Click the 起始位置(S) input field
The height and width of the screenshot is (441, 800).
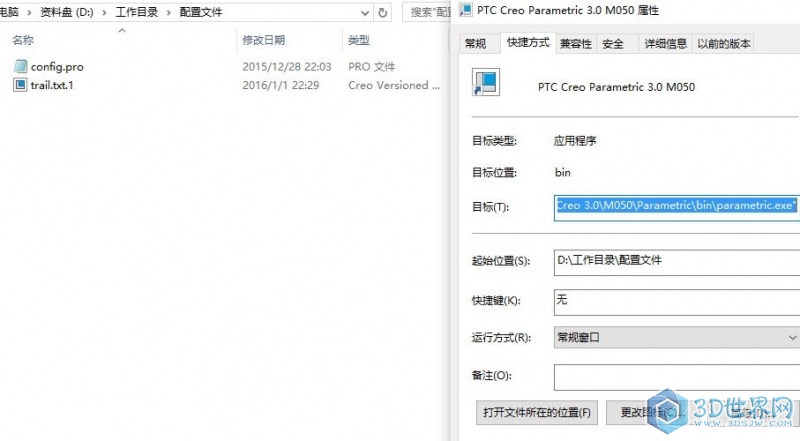tap(677, 262)
